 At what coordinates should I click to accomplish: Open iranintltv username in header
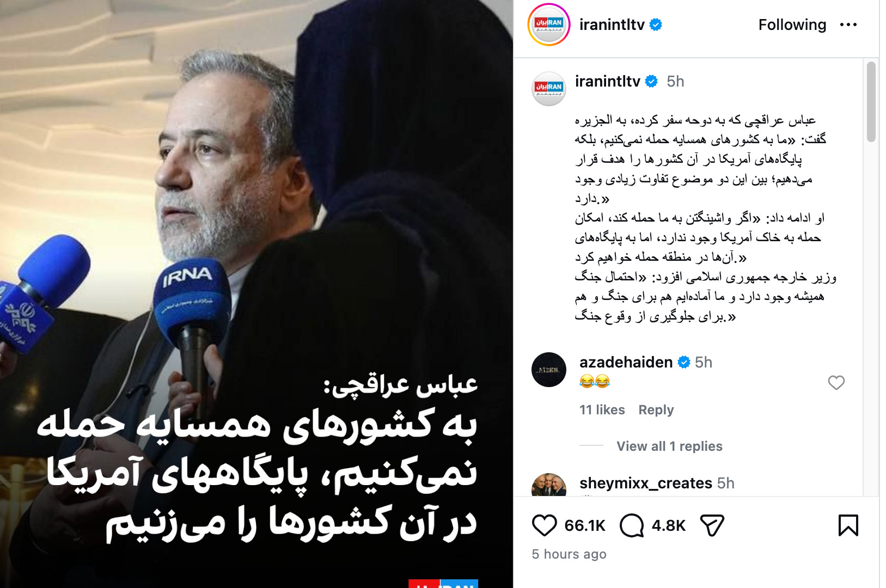click(x=612, y=24)
